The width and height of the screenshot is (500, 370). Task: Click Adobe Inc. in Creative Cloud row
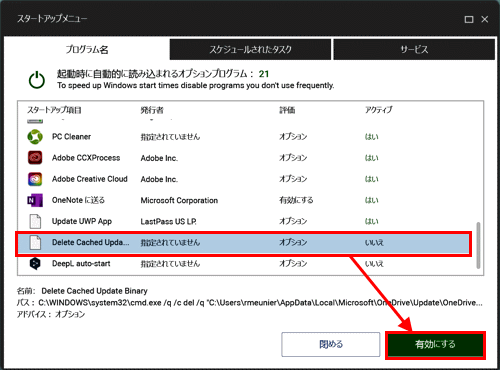(x=159, y=179)
